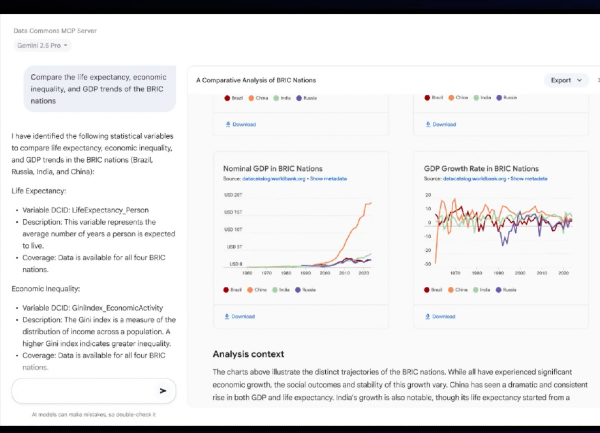Click Russia legend in upper-right partially visible chart
Screen dimensions: 600x433
pos(507,98)
